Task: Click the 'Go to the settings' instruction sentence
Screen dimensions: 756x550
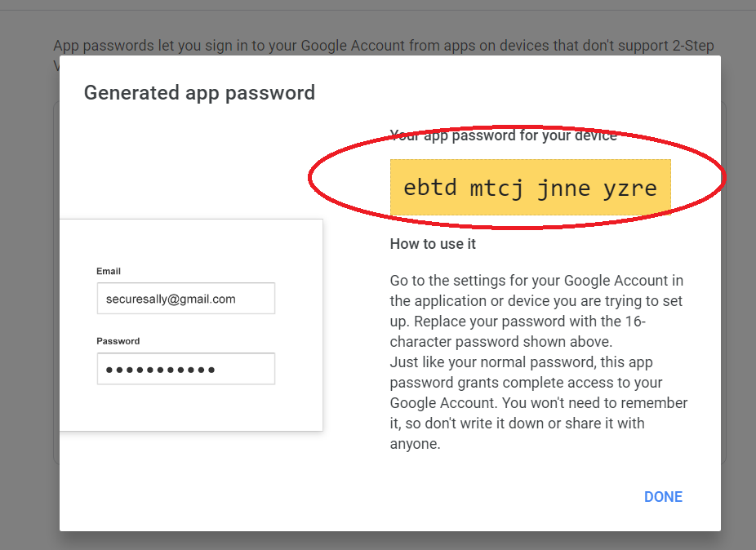Action: coord(536,291)
